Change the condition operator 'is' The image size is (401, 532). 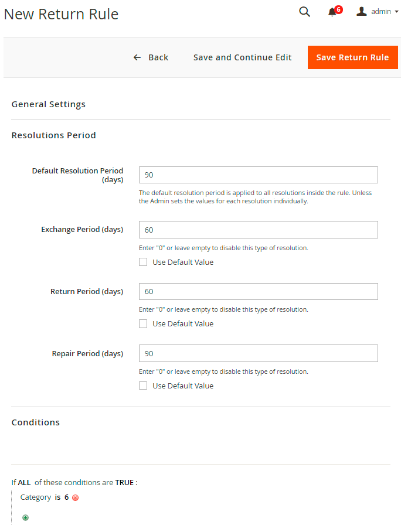[57, 497]
